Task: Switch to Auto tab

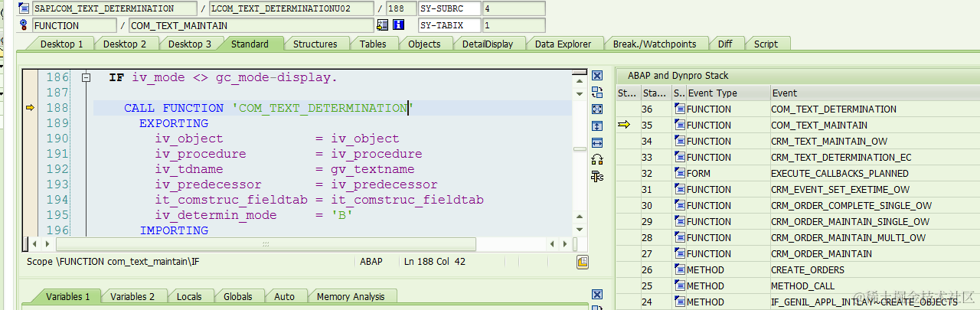Action: tap(284, 297)
